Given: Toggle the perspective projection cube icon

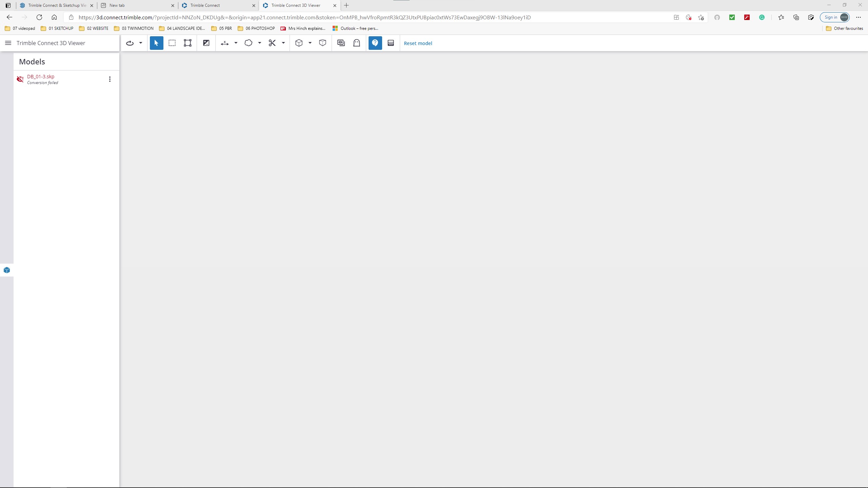Looking at the screenshot, I should point(323,43).
